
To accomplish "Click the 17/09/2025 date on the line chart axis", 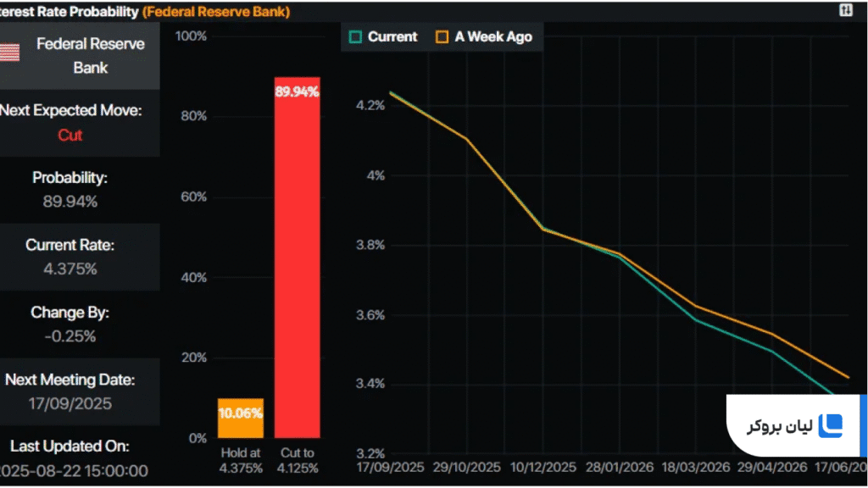I will 390,468.
